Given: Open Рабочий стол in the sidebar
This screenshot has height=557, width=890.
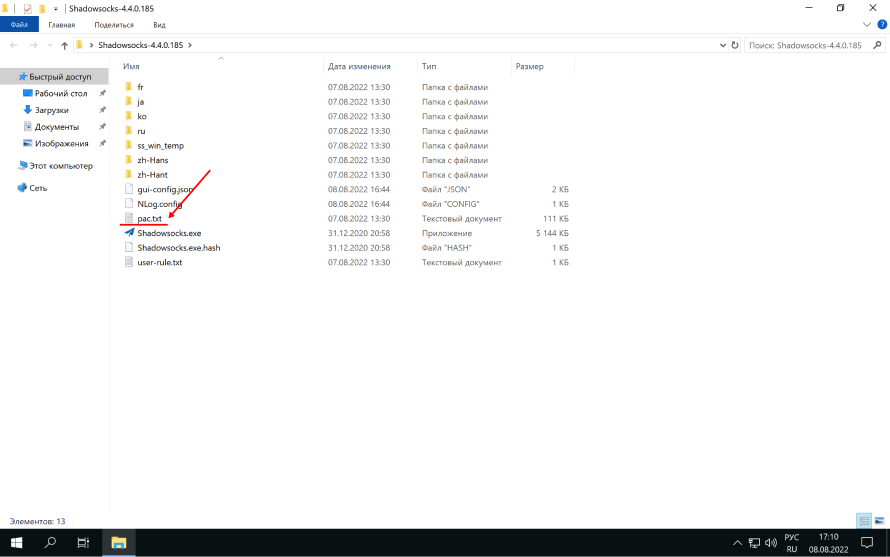Looking at the screenshot, I should (x=61, y=93).
